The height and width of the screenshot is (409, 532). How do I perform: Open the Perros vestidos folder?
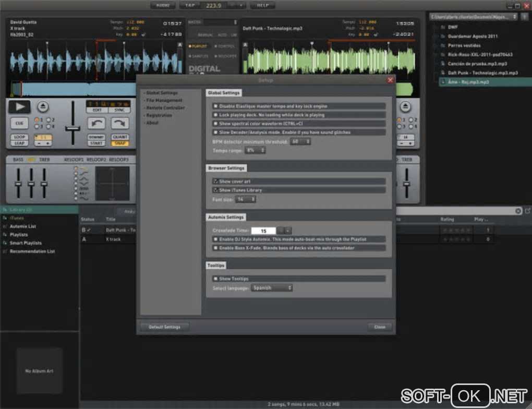(464, 45)
